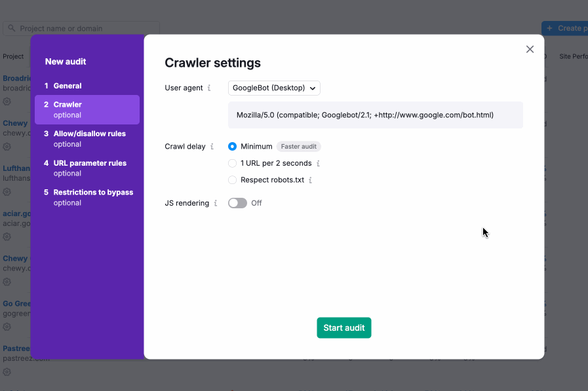
Task: Open the settings gear under Lufthansa project
Action: tap(7, 192)
